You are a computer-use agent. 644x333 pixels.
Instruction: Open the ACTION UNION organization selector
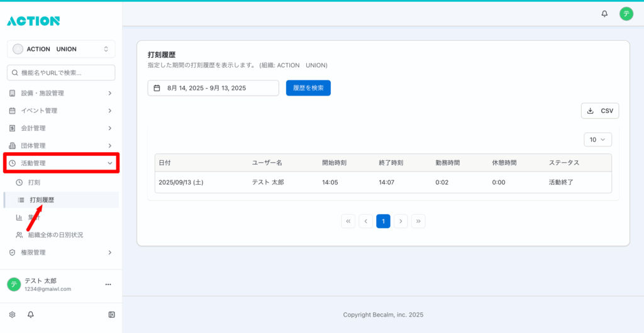[x=61, y=49]
